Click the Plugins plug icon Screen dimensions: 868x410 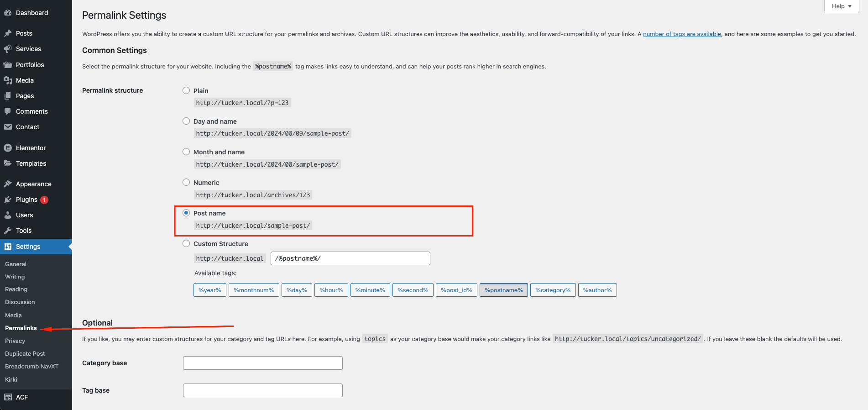(8, 200)
